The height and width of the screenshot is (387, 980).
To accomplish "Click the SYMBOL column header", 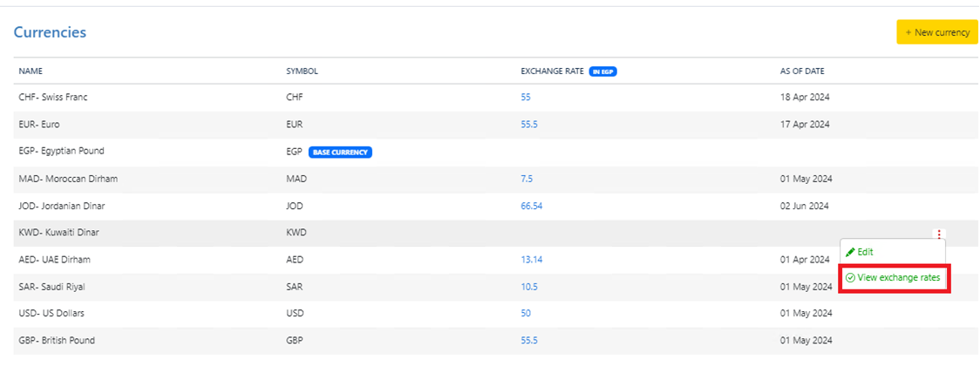I will click(x=302, y=71).
